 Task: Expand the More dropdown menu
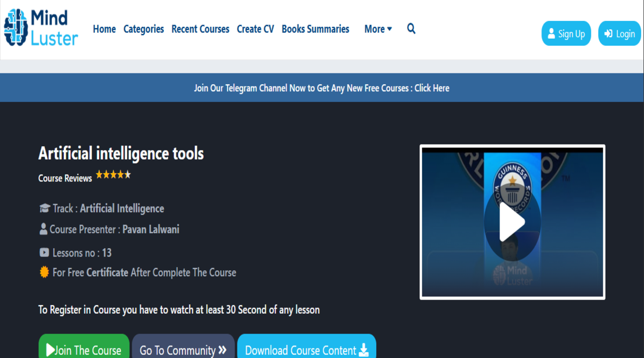(x=378, y=29)
